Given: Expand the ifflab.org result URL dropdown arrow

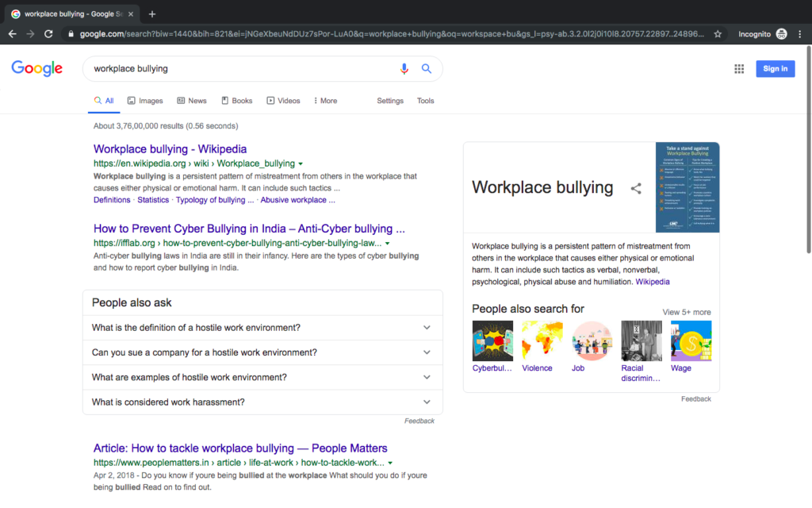Looking at the screenshot, I should pyautogui.click(x=387, y=244).
